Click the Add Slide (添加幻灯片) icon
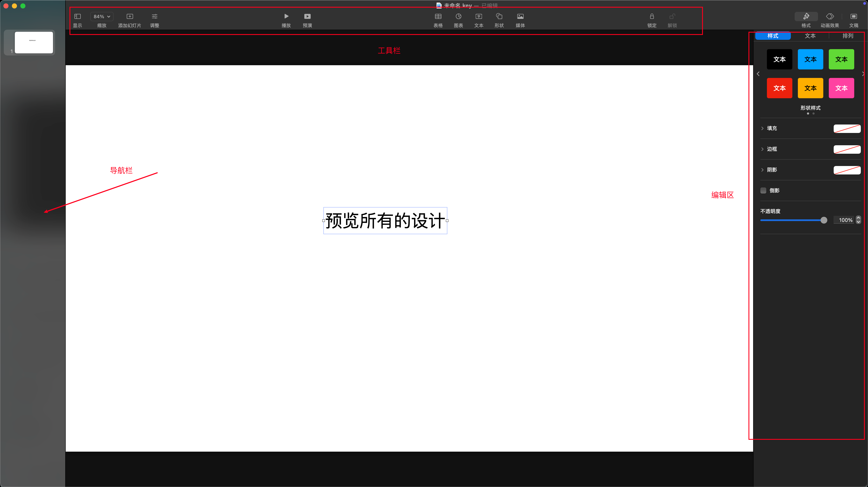Viewport: 868px width, 487px height. (x=130, y=17)
